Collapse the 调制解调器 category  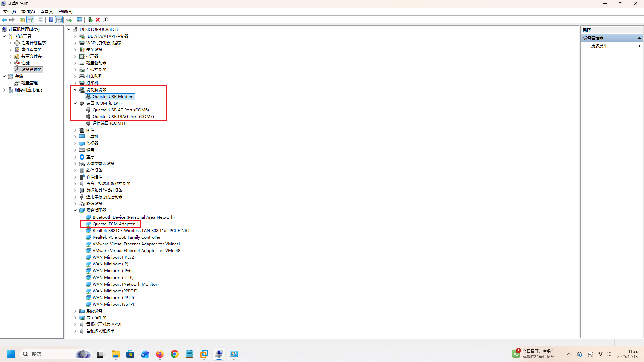pos(75,90)
